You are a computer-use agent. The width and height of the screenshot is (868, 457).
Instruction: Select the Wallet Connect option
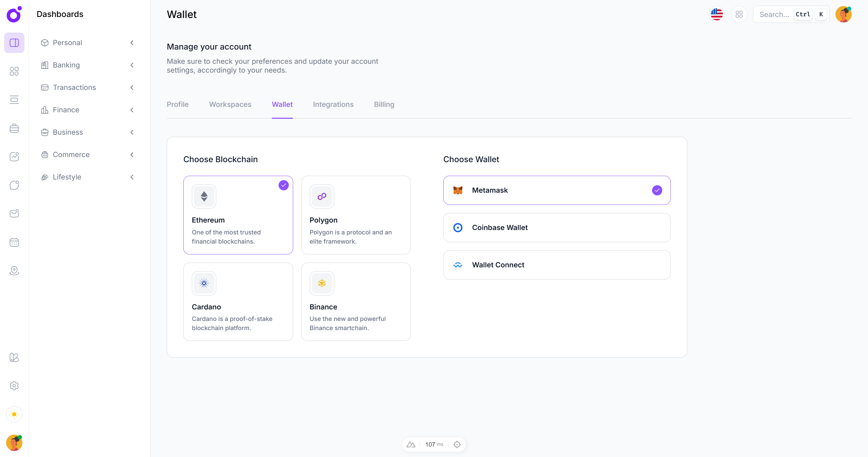coord(556,265)
